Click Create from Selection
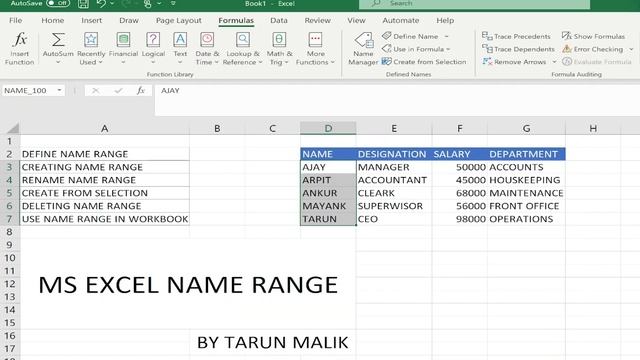640x360 pixels. [x=424, y=62]
